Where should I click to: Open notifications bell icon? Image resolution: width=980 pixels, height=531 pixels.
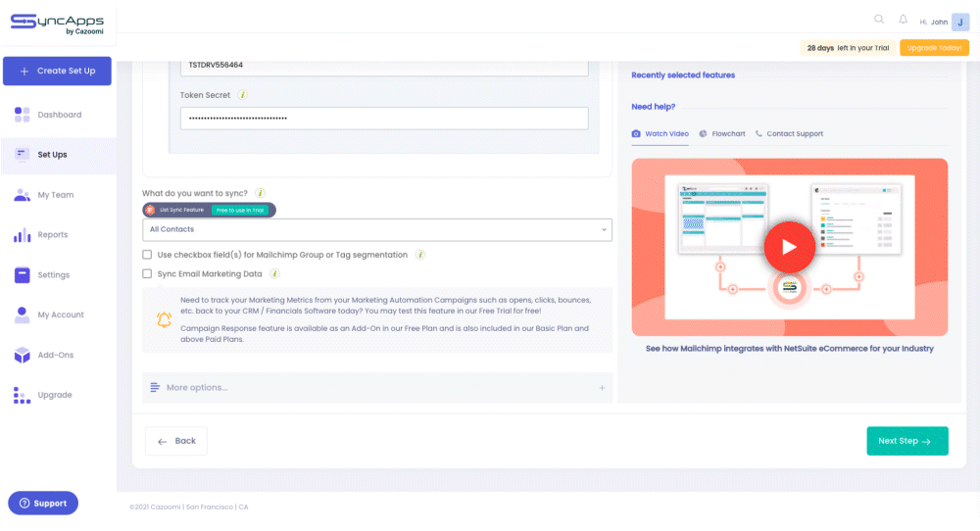click(x=904, y=20)
